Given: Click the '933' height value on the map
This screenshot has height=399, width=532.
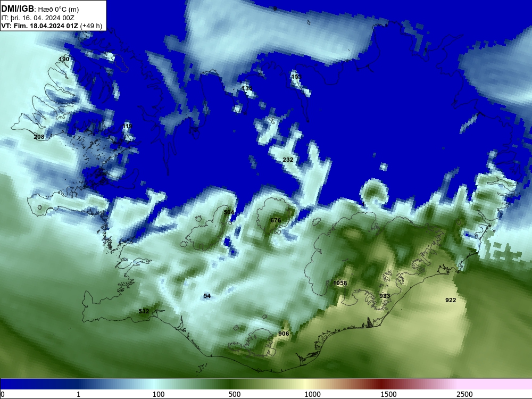Looking at the screenshot, I should pyautogui.click(x=385, y=296).
